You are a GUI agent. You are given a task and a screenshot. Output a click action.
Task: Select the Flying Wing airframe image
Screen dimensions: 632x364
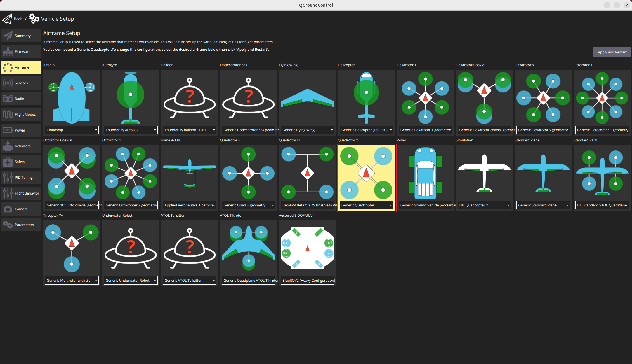307,98
